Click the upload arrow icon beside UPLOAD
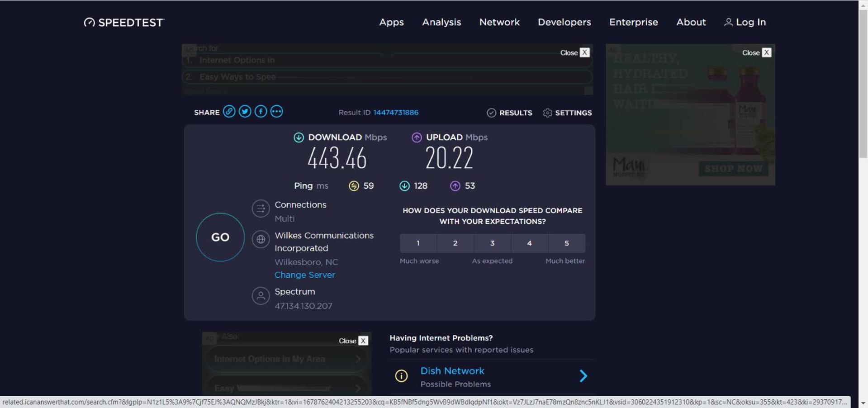The height and width of the screenshot is (408, 868). tap(417, 138)
